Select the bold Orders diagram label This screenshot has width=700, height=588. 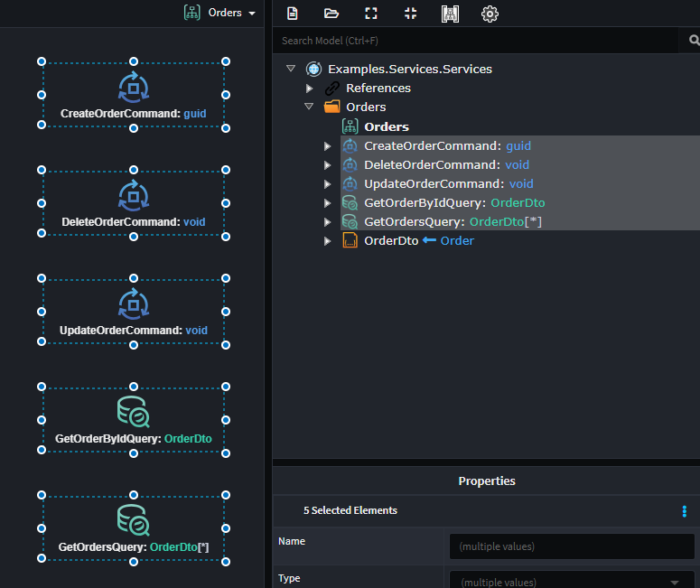(x=387, y=126)
